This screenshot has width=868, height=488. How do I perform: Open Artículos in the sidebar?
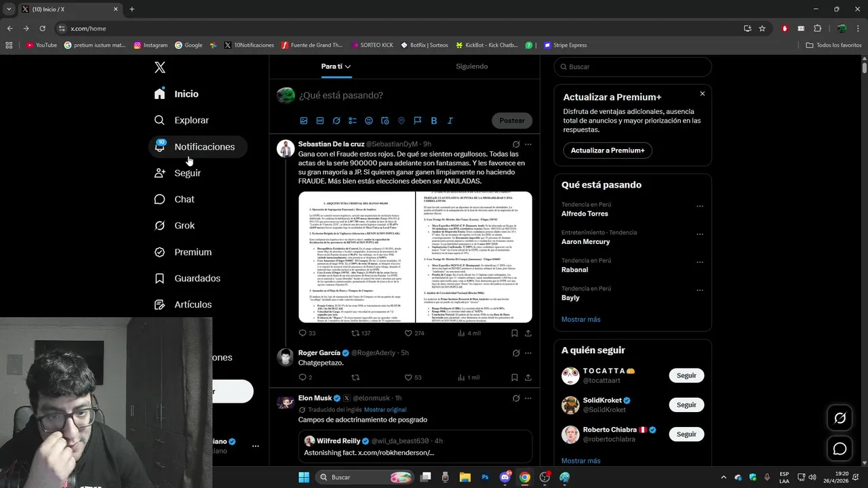tap(183, 305)
